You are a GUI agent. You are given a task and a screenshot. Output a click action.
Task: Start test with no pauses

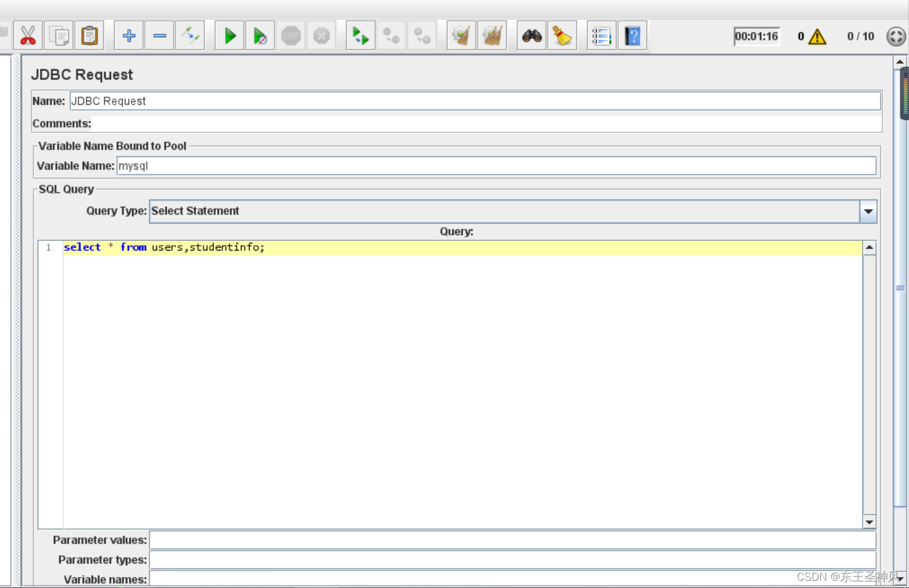coord(260,36)
